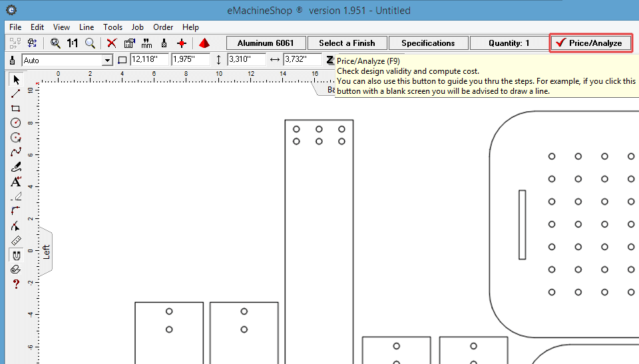Image resolution: width=639 pixels, height=364 pixels.
Task: Open the Aluminum 6061 material selector
Action: (x=266, y=43)
